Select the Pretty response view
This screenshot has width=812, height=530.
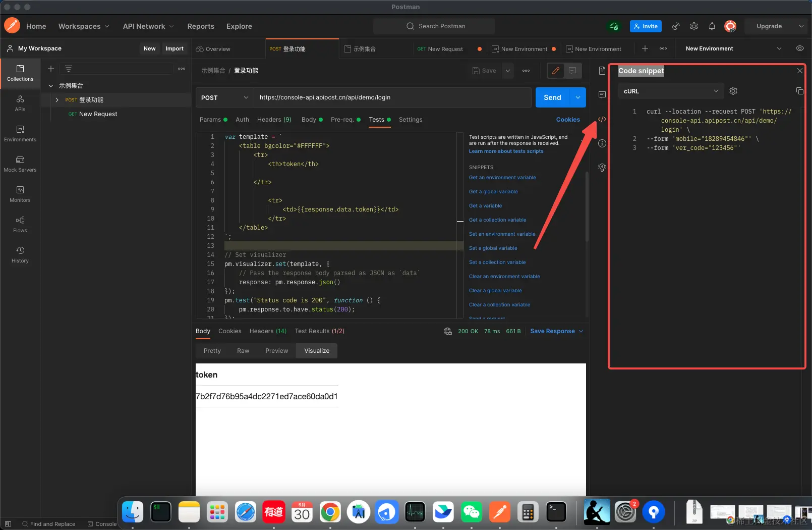pyautogui.click(x=212, y=351)
